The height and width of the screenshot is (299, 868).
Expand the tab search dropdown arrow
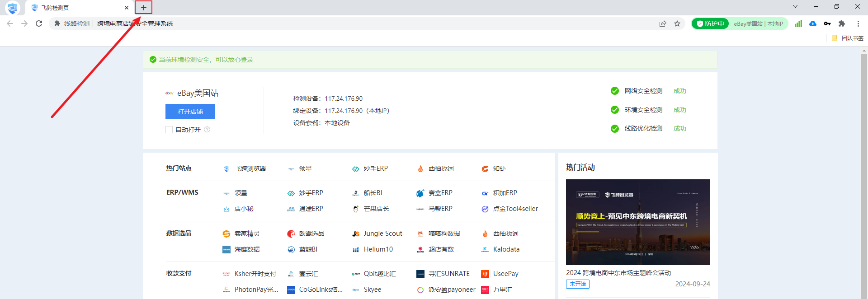795,6
